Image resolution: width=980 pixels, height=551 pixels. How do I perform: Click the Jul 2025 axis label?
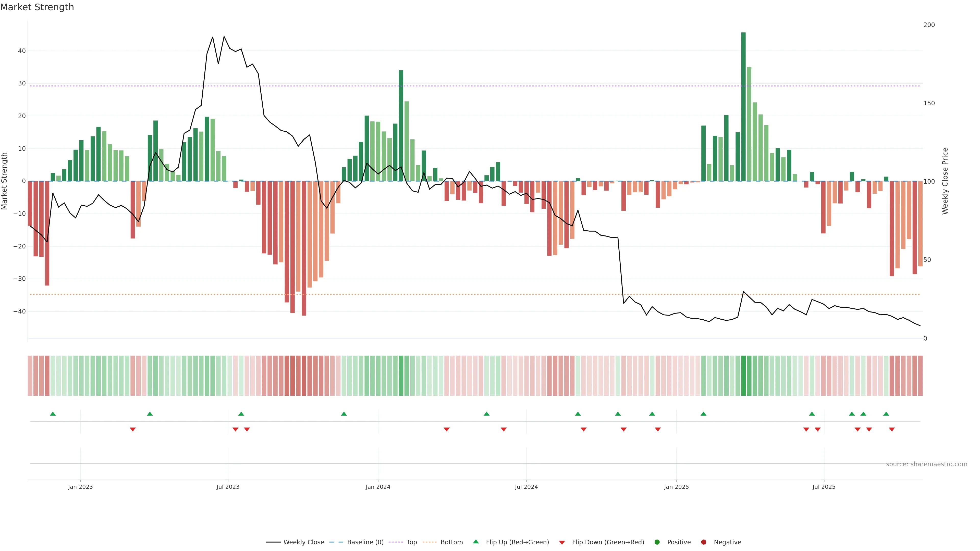[824, 487]
